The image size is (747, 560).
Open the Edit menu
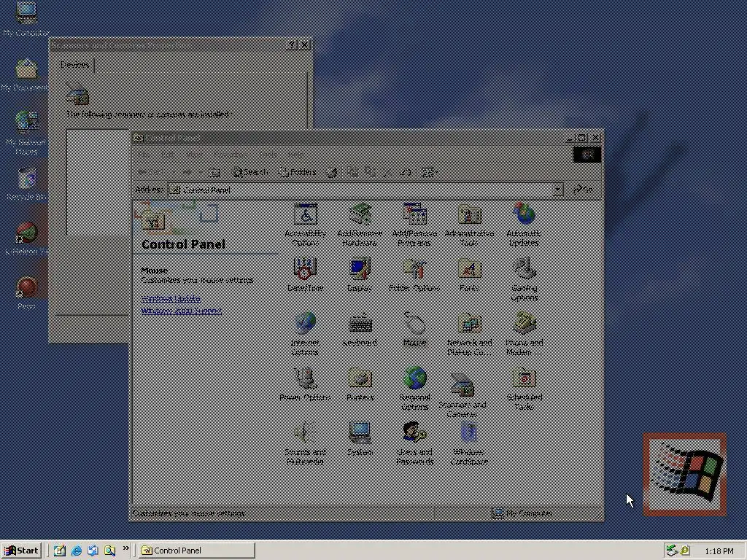[168, 155]
